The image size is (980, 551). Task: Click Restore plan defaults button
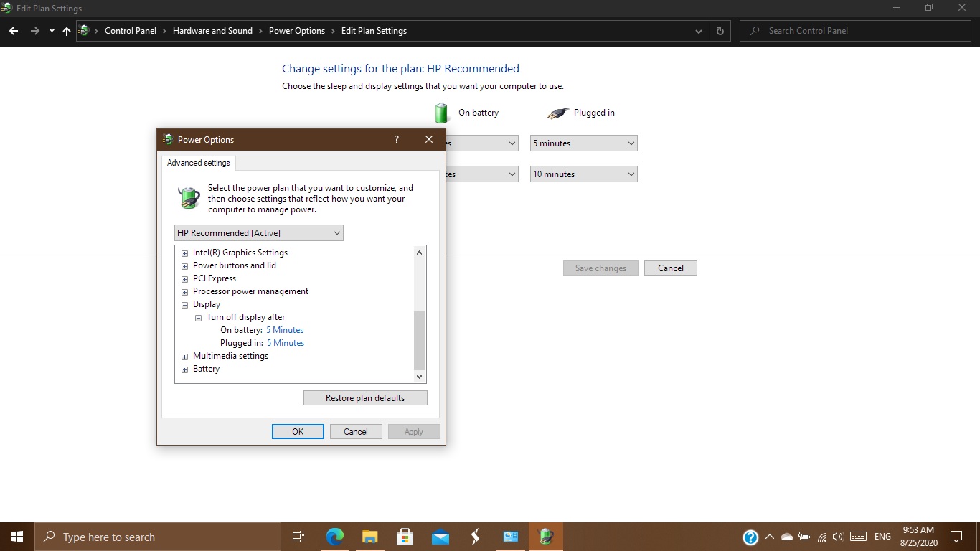[x=365, y=398]
